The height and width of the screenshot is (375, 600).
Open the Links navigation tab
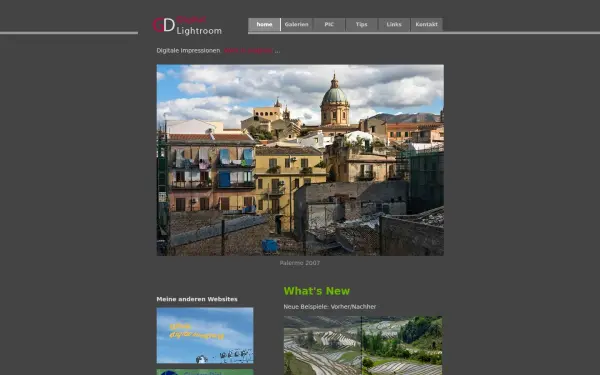click(394, 24)
